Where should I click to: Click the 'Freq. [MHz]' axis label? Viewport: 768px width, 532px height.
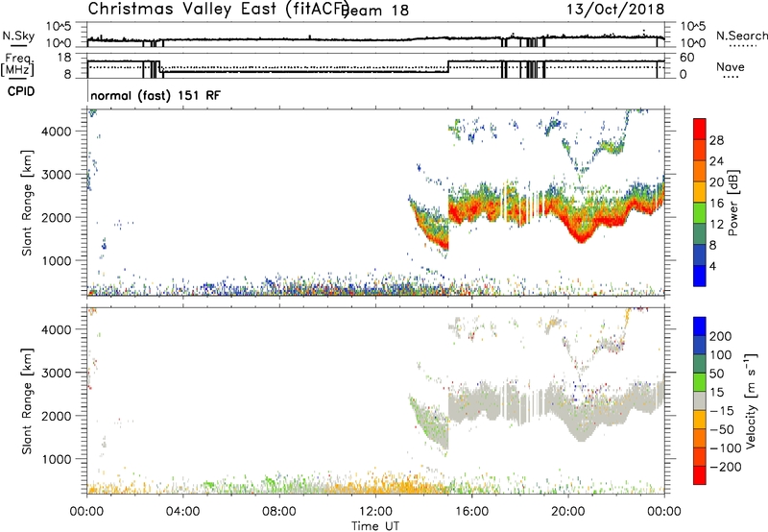(17, 63)
